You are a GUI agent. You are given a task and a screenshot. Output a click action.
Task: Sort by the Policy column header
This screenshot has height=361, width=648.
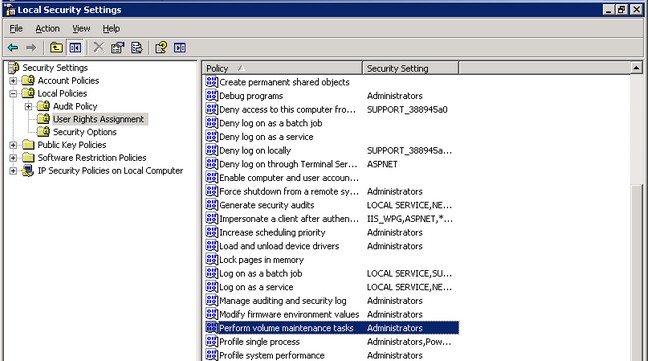pos(282,68)
